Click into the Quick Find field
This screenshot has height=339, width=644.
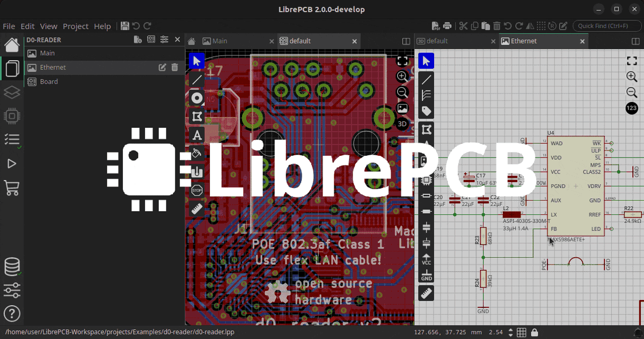(606, 26)
